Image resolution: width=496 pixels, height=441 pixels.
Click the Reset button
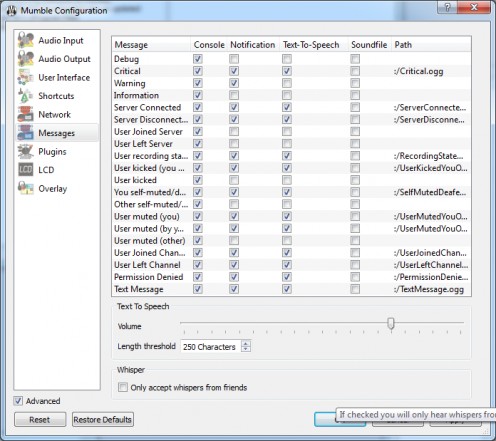pyautogui.click(x=40, y=419)
